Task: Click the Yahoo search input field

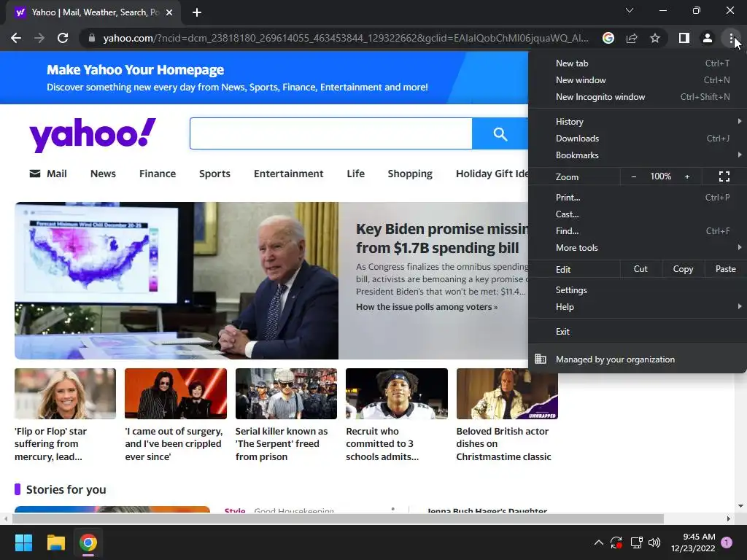Action: pos(331,134)
